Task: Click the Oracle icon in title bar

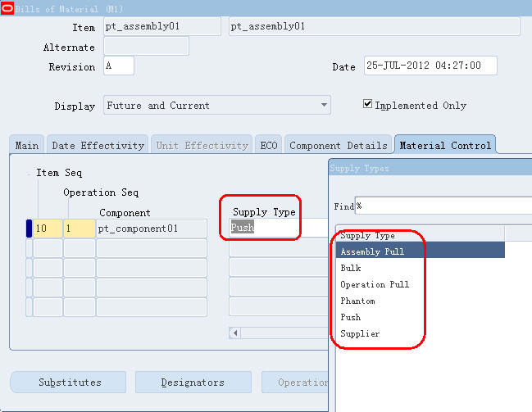Action: [x=7, y=8]
